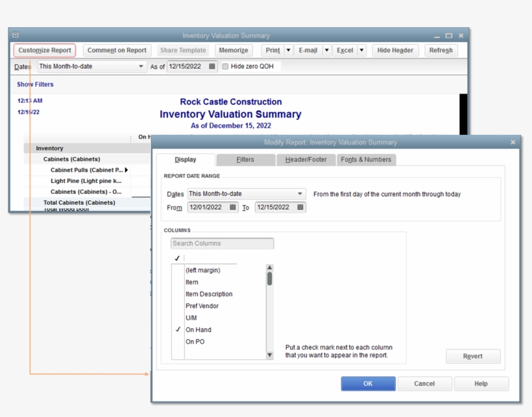Click the column drag handle dots in report header

pos(130,138)
